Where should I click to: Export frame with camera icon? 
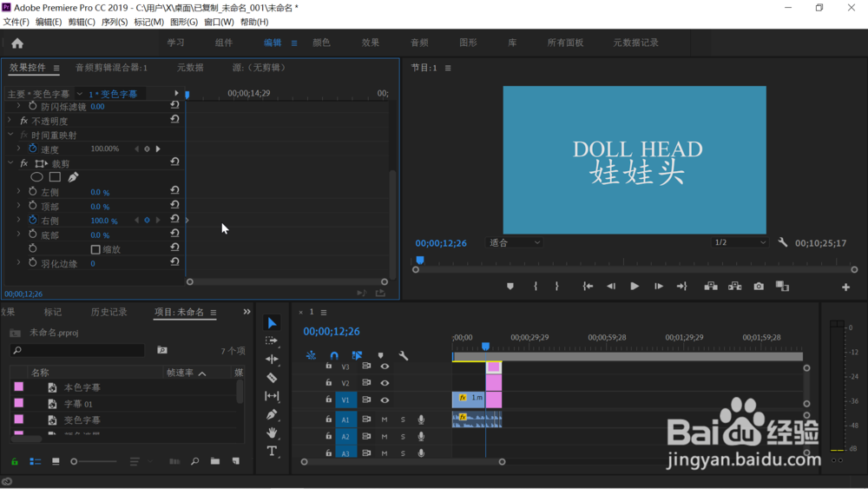tap(759, 287)
